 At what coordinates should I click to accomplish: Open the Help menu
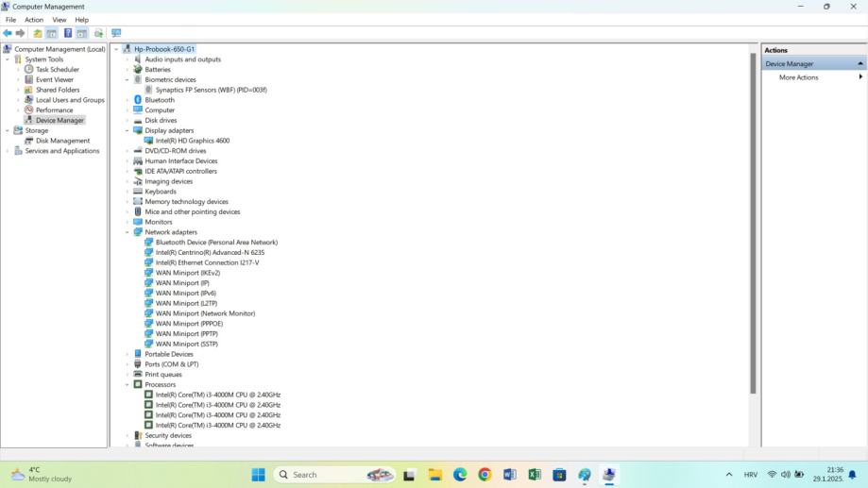[x=81, y=20]
